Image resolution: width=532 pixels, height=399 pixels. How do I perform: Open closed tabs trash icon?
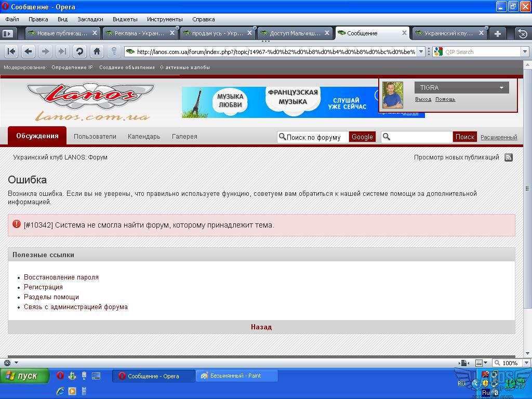(523, 33)
